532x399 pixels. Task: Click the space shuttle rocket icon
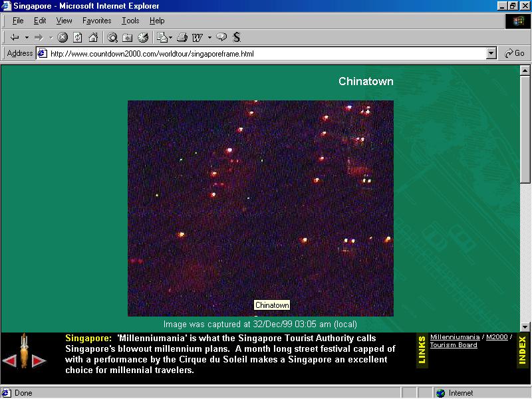point(24,350)
